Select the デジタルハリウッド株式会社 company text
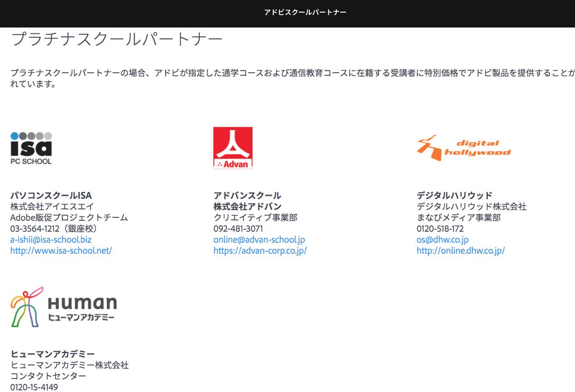The image size is (575, 392). tap(471, 207)
